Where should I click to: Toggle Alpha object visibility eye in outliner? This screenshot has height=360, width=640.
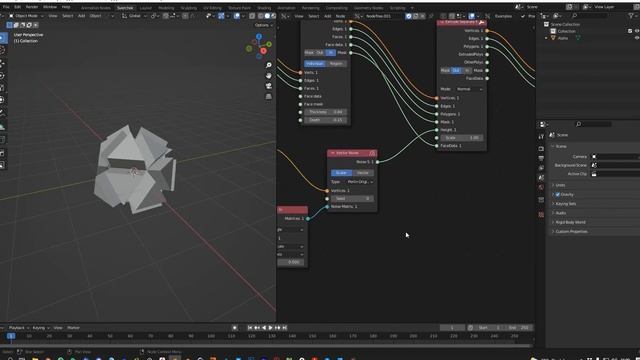pyautogui.click(x=637, y=38)
